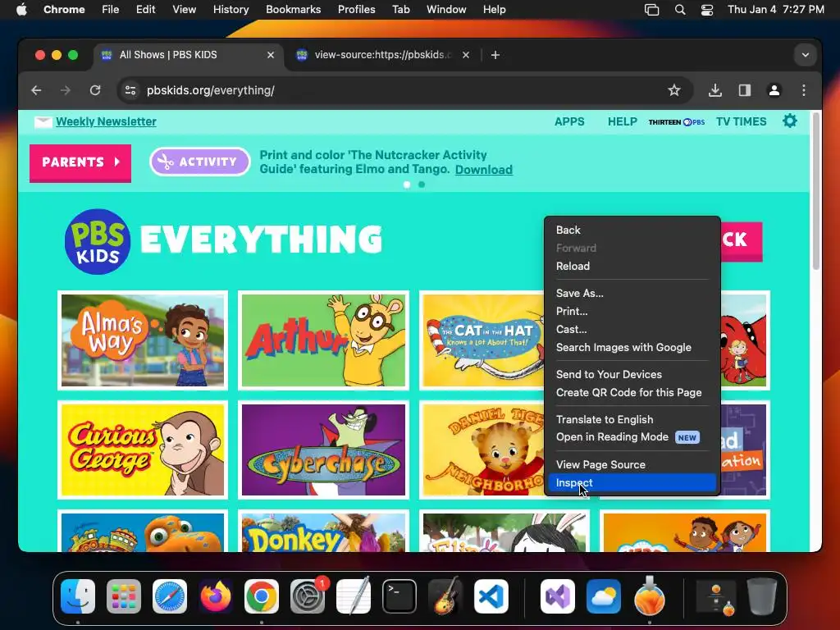Select Translate to English

tap(632, 419)
